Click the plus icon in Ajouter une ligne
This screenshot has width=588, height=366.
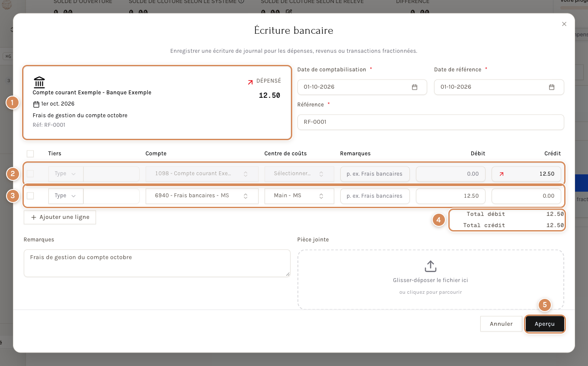click(34, 217)
